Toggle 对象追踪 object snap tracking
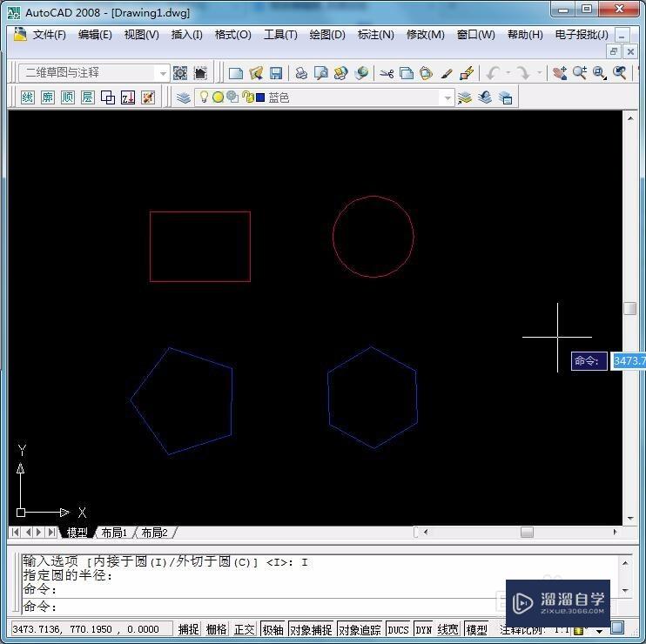The width and height of the screenshot is (646, 644). [360, 629]
